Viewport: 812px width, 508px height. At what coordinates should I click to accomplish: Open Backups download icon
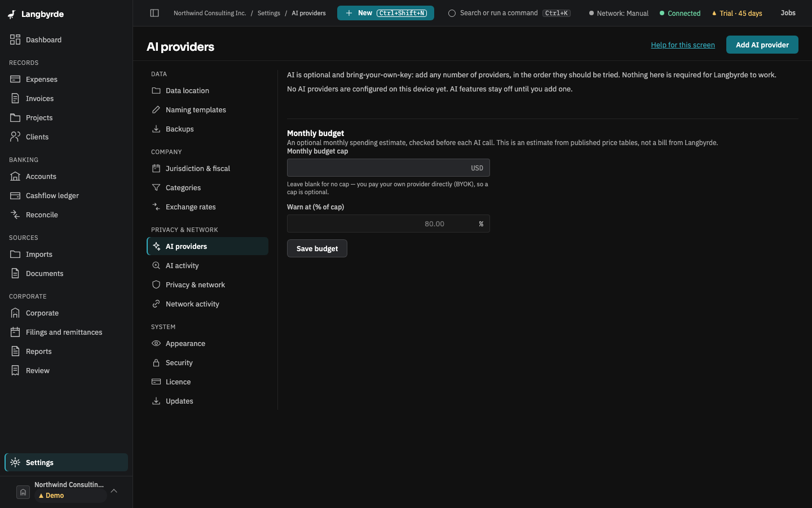pyautogui.click(x=156, y=129)
